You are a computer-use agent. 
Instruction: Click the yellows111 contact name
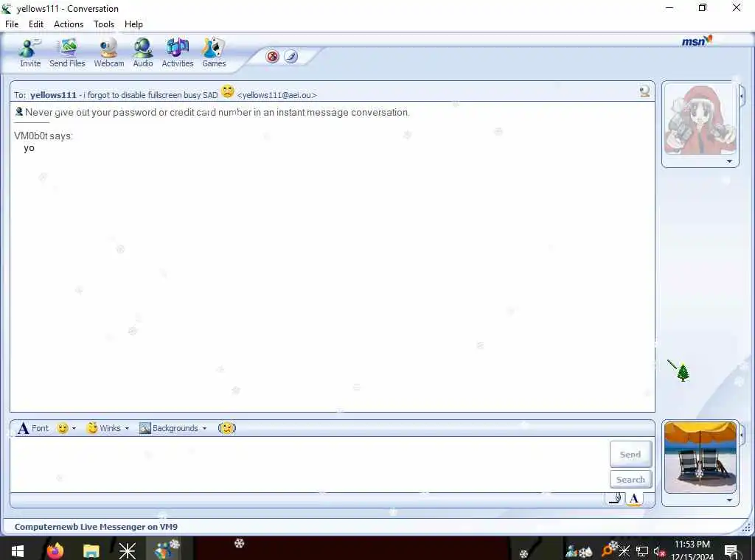click(53, 95)
